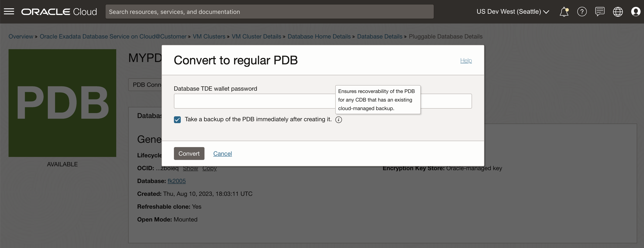Copy the OCID value
This screenshot has height=248, width=644.
(x=209, y=168)
